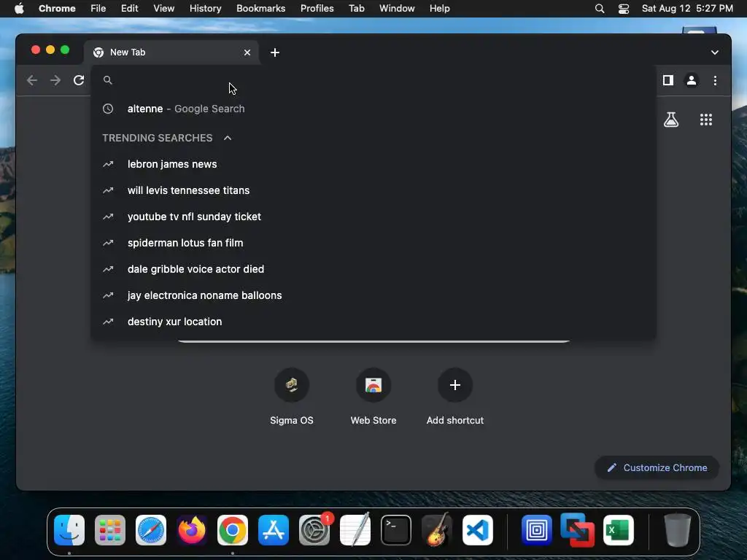Open the Apple menu
The width and height of the screenshot is (747, 560).
pyautogui.click(x=19, y=9)
